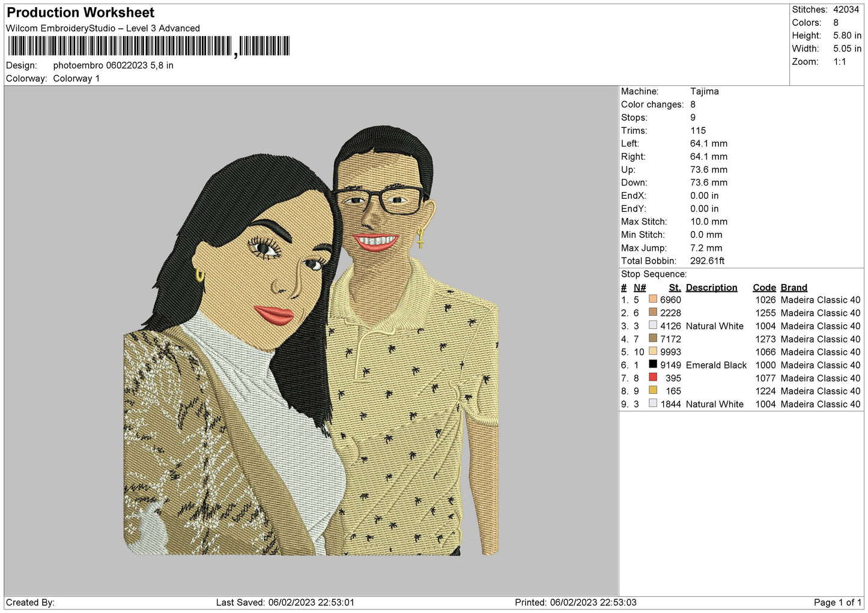Click 'Wilcom EmbroideryStudio – Level 3 Advanced'
The width and height of the screenshot is (868, 613).
[x=103, y=28]
